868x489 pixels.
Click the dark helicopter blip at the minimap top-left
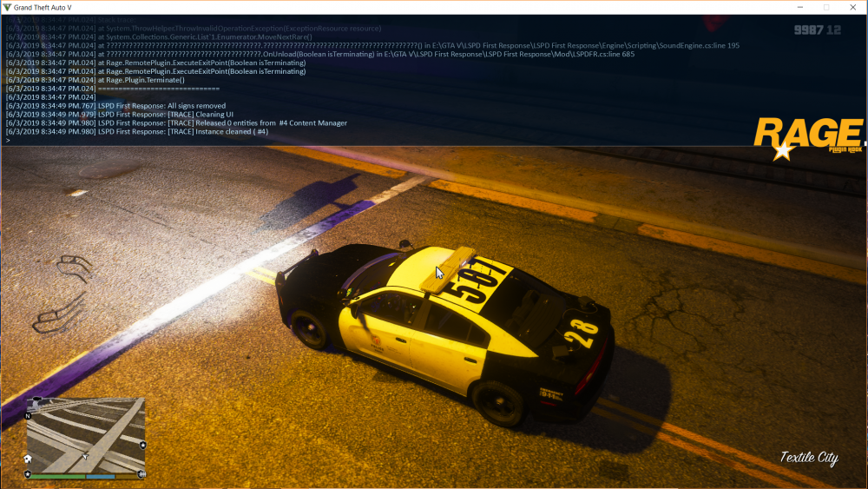(x=37, y=399)
